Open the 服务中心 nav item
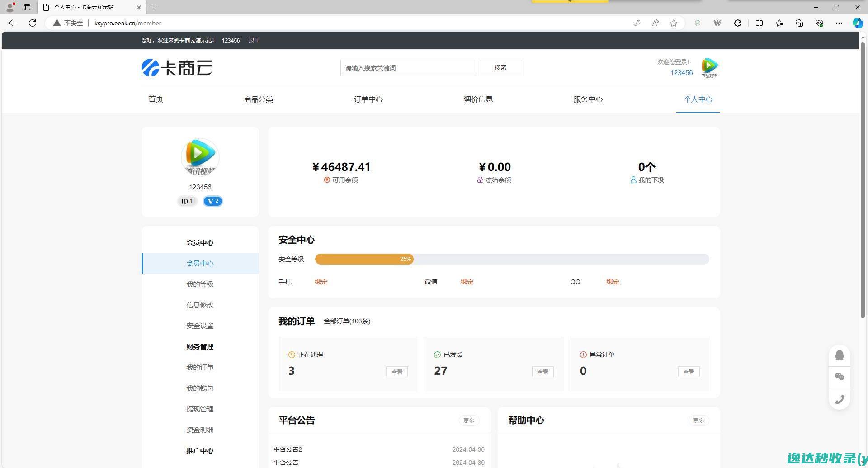Image resolution: width=868 pixels, height=468 pixels. point(588,99)
